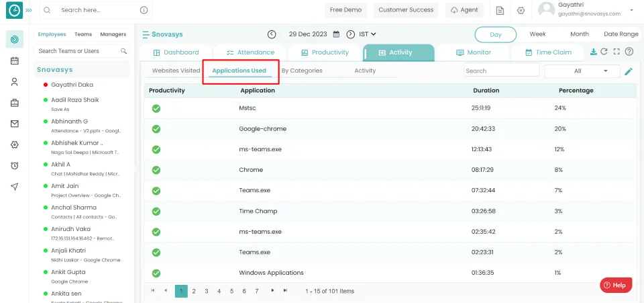The height and width of the screenshot is (303, 644).
Task: Open user account dropdown arrow
Action: (631, 9)
